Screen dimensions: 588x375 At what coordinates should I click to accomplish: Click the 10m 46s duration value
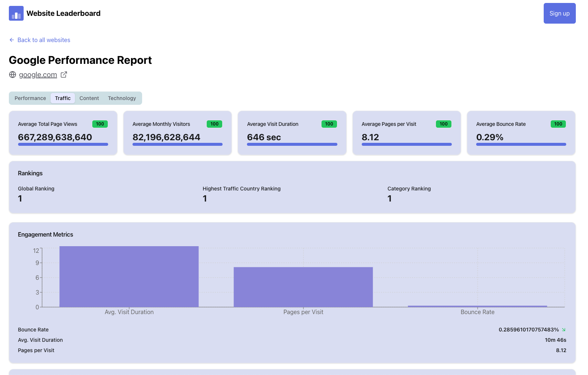[556, 340]
